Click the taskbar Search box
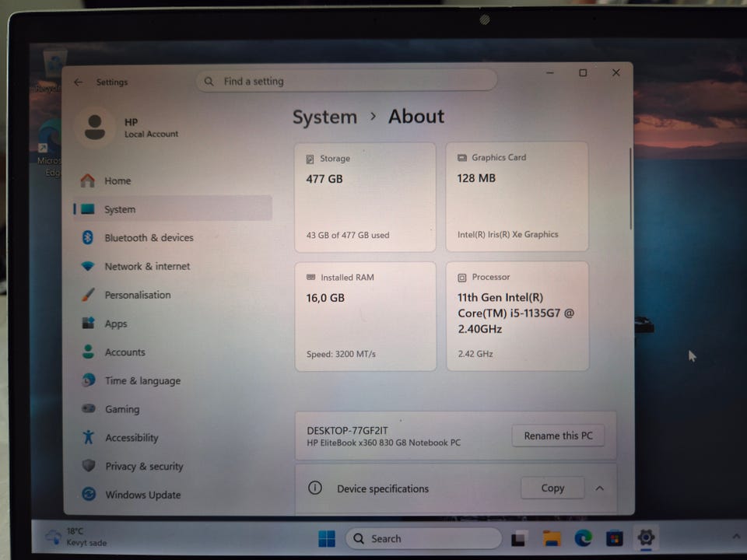 (423, 538)
